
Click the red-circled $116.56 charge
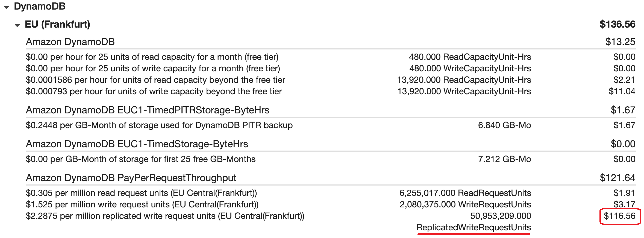(x=619, y=216)
